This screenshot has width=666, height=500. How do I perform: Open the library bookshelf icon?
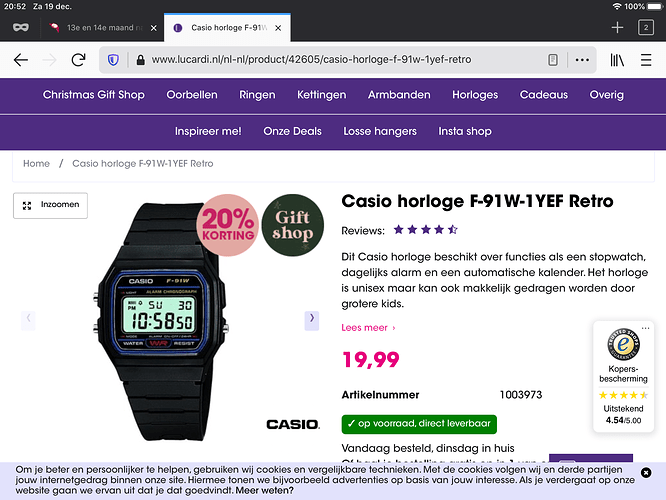point(617,60)
